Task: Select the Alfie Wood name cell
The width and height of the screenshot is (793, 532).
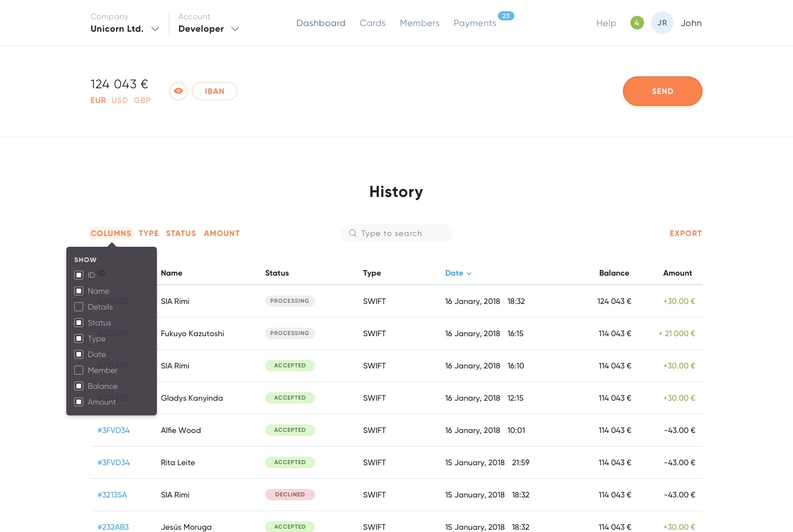Action: click(181, 430)
